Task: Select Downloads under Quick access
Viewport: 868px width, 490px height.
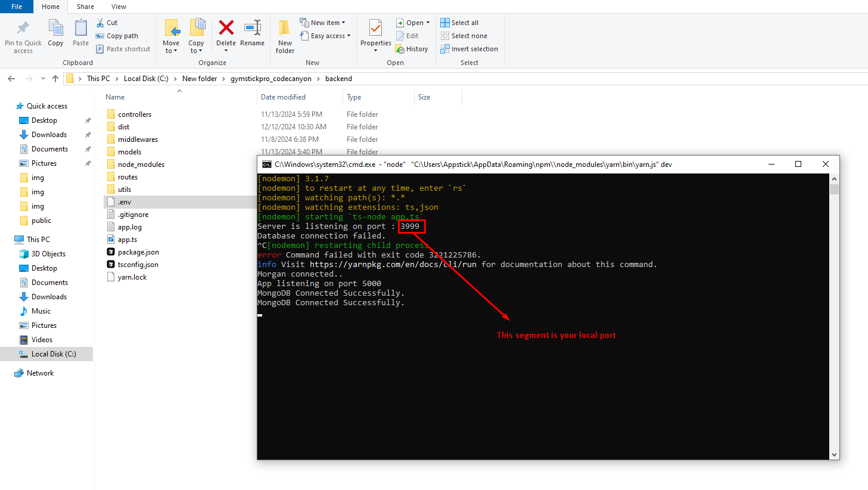Action: tap(49, 135)
